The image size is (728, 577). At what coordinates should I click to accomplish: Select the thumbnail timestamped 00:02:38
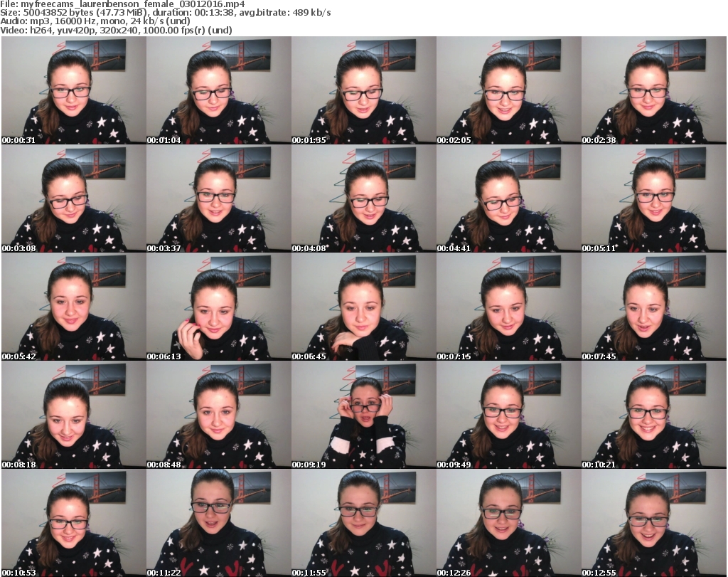tap(654, 90)
